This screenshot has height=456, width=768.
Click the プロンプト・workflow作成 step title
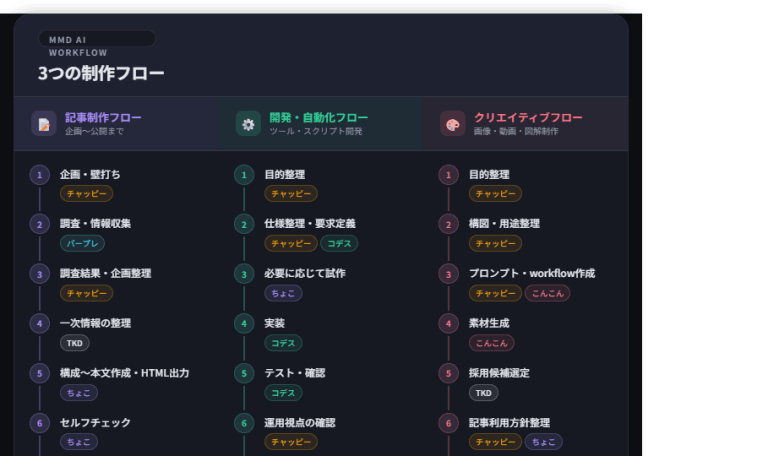(532, 273)
